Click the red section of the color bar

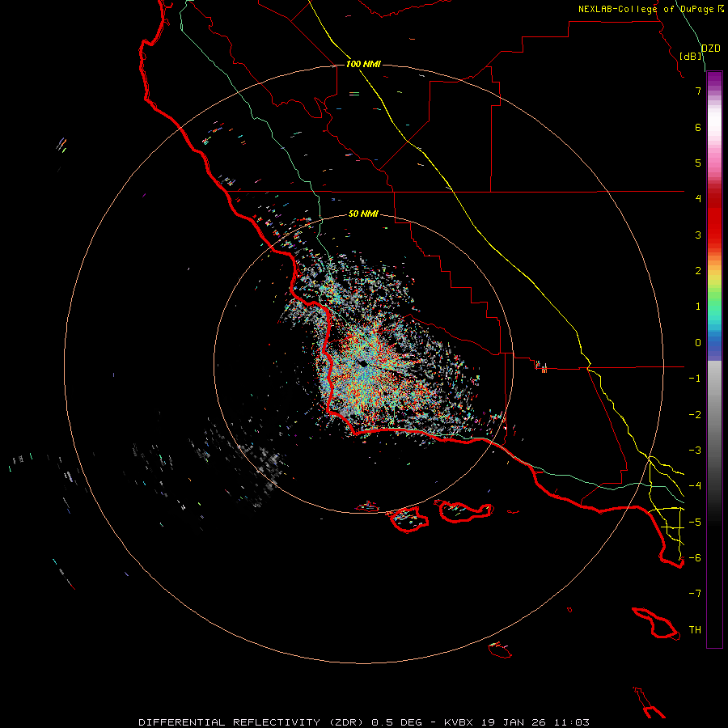tap(714, 218)
